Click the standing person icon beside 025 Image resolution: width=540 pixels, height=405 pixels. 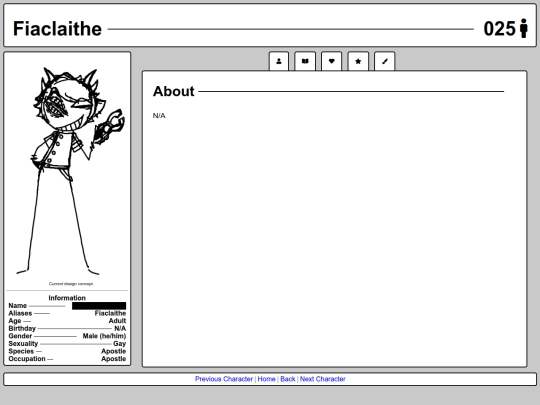click(x=524, y=28)
